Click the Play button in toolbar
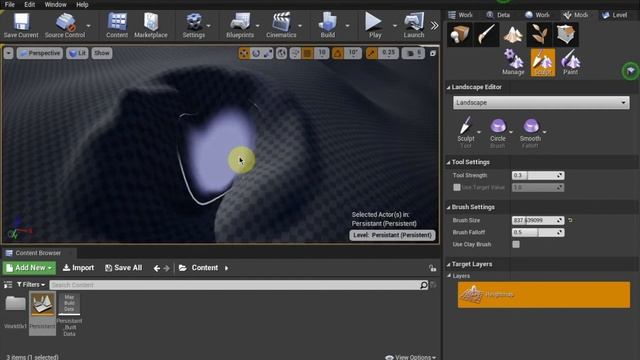Screen dimensions: 640x360 pyautogui.click(x=374, y=25)
